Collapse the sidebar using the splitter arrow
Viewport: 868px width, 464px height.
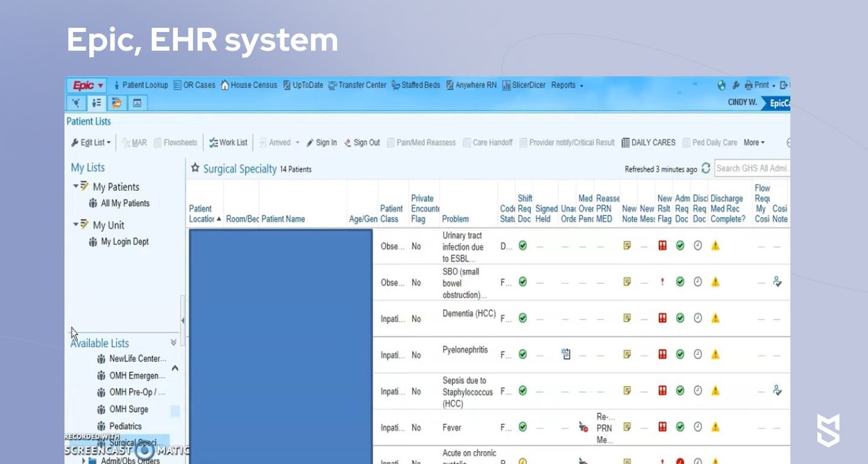coord(183,320)
